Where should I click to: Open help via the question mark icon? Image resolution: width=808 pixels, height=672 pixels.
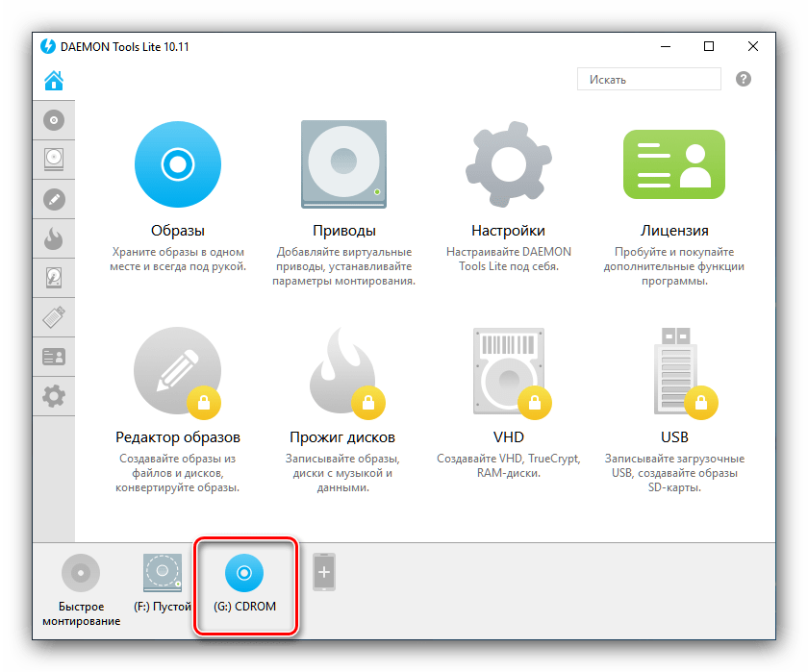tap(743, 79)
